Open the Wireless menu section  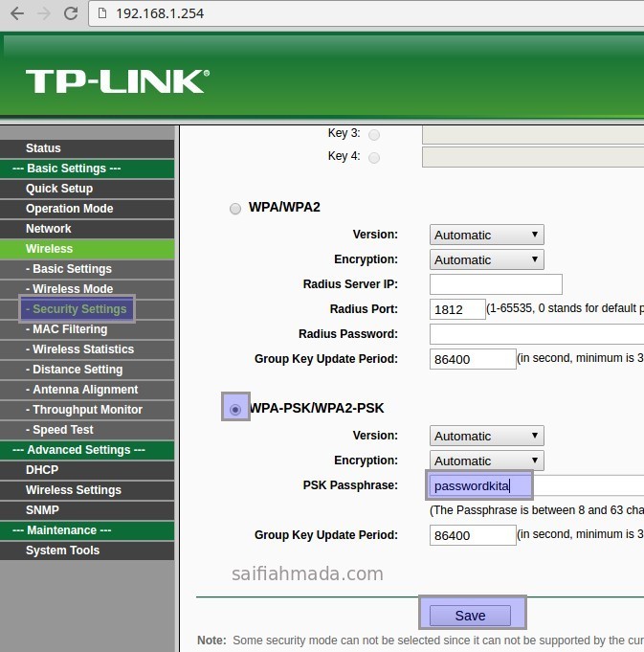click(87, 249)
